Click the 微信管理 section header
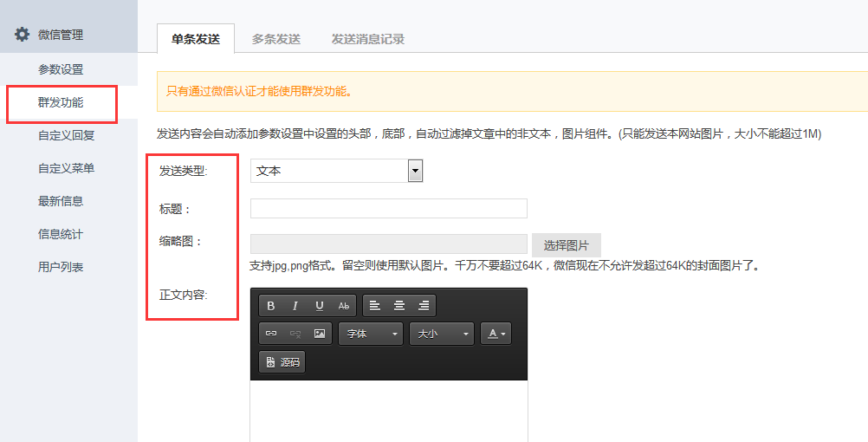 click(x=68, y=27)
